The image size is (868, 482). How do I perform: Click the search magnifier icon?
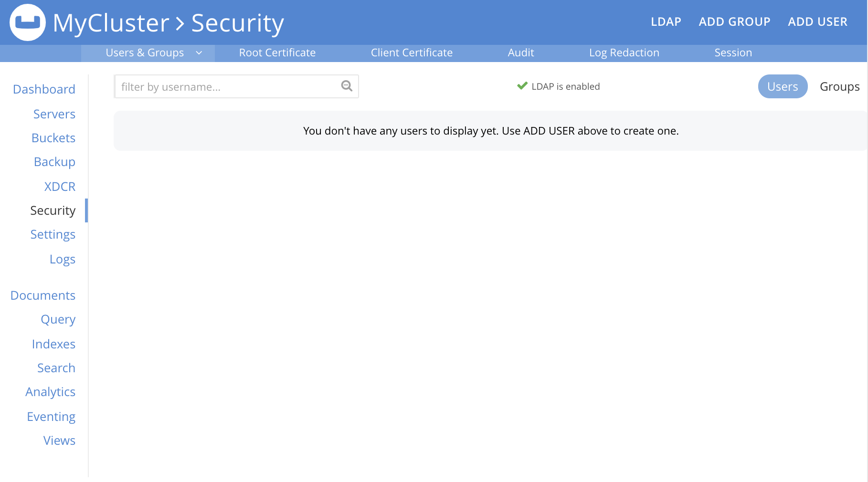tap(347, 86)
